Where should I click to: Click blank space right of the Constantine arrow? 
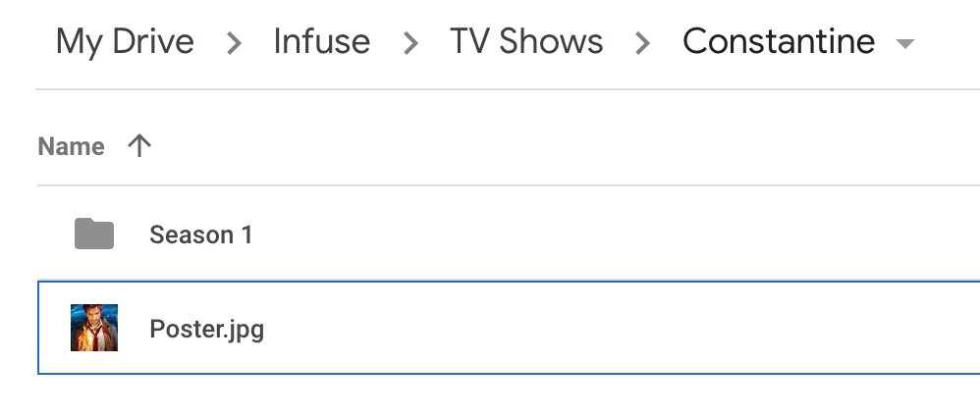[x=949, y=43]
